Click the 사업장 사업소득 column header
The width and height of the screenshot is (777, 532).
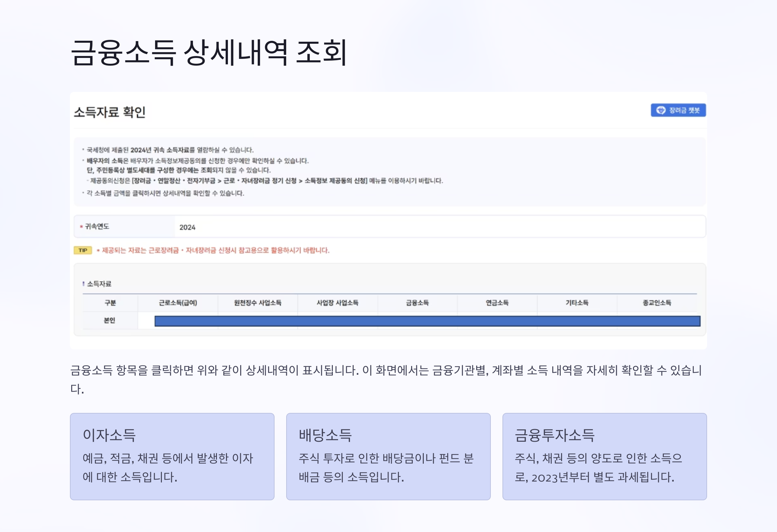click(x=337, y=303)
